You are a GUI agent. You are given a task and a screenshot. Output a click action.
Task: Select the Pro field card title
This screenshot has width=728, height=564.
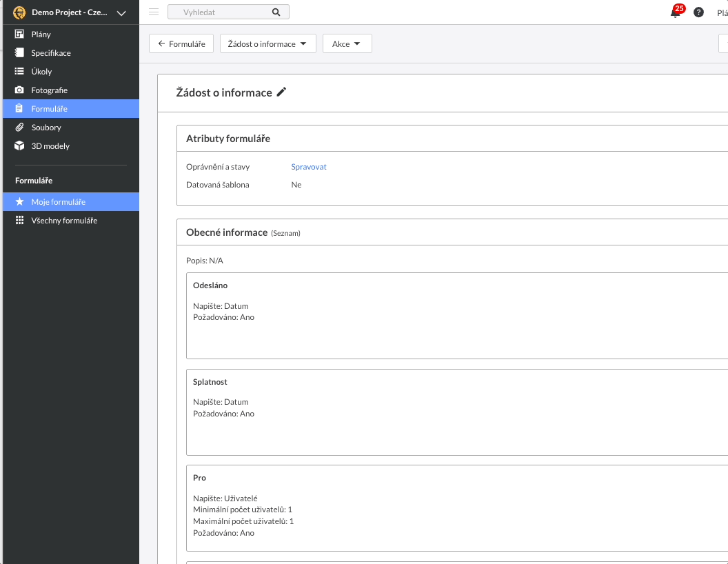point(200,478)
